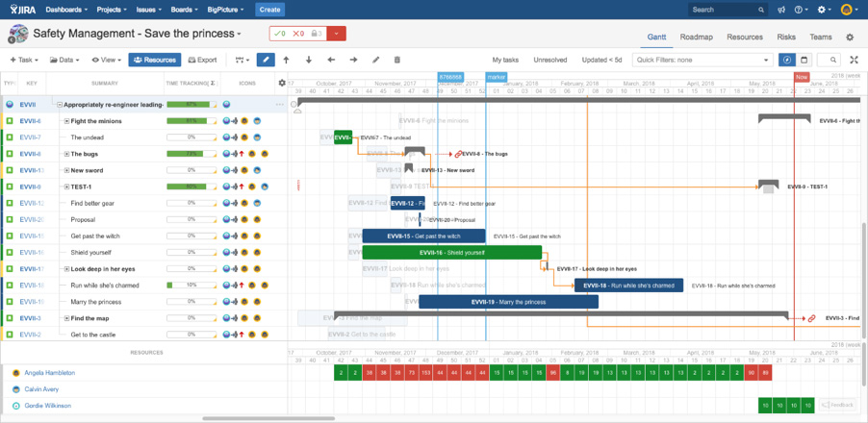Open the Dashboards menu
The image size is (868, 423).
tap(66, 10)
